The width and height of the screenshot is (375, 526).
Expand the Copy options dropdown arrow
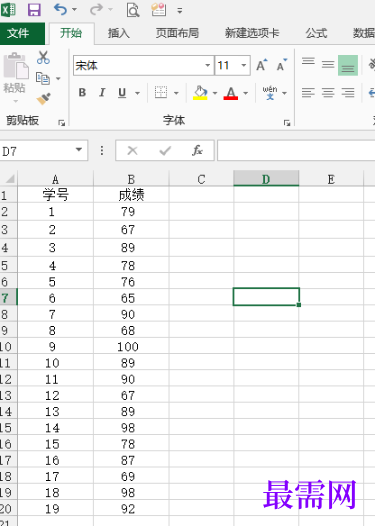pyautogui.click(x=58, y=79)
